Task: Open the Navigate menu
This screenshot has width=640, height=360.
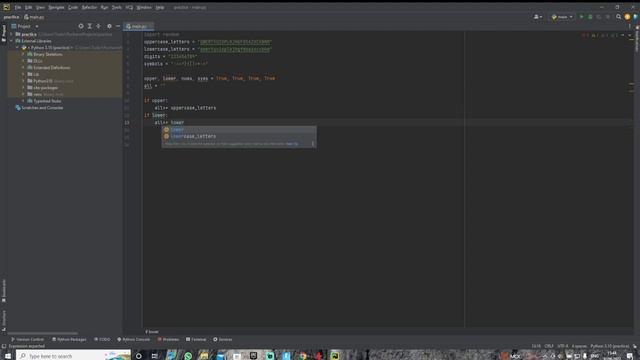Action: 56,7
